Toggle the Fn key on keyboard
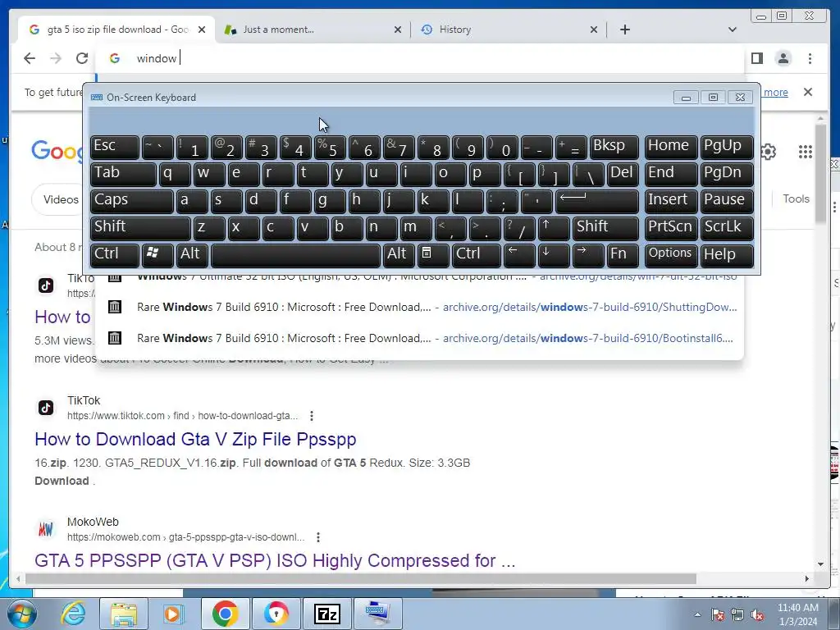This screenshot has width=840, height=630. (x=623, y=255)
